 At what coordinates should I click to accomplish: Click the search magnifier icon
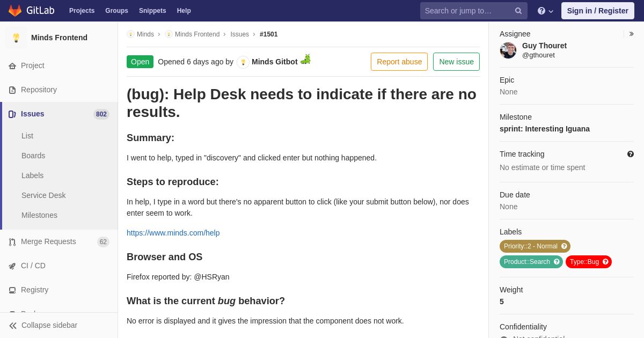518,11
